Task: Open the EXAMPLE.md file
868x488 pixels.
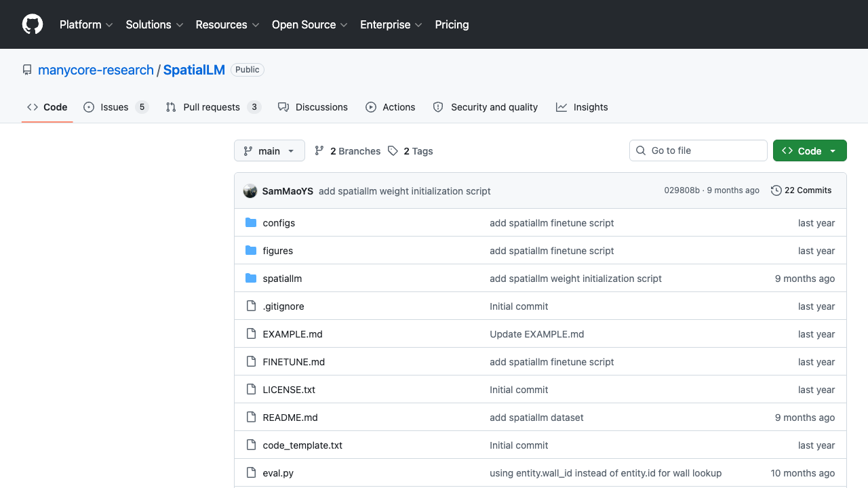Action: (293, 334)
